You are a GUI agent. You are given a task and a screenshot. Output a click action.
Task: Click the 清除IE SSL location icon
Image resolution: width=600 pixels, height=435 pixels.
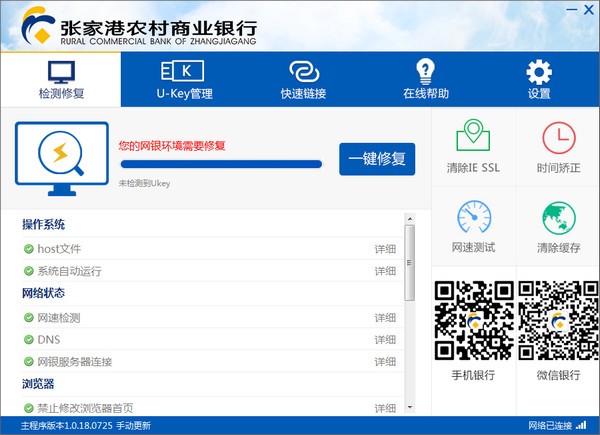(473, 135)
